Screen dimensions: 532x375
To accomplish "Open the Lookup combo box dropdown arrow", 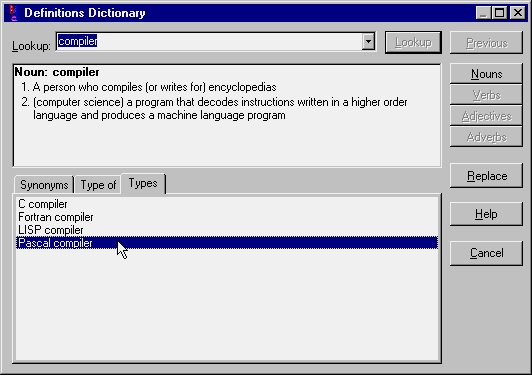I will point(368,42).
